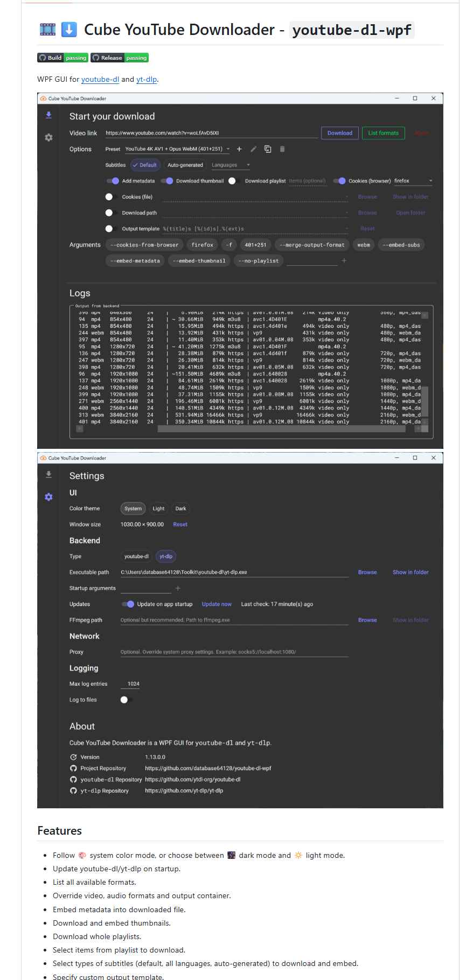Click the 401+251 argument chip
The height and width of the screenshot is (980, 473).
coord(255,245)
